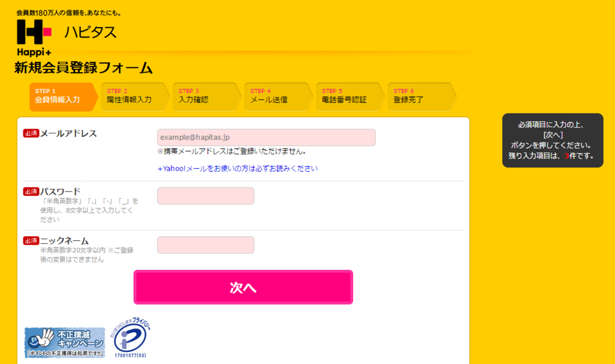This screenshot has width=615, height=364.
Task: Click the 会員数180万人の信頼を tagline
Action: coord(68,13)
